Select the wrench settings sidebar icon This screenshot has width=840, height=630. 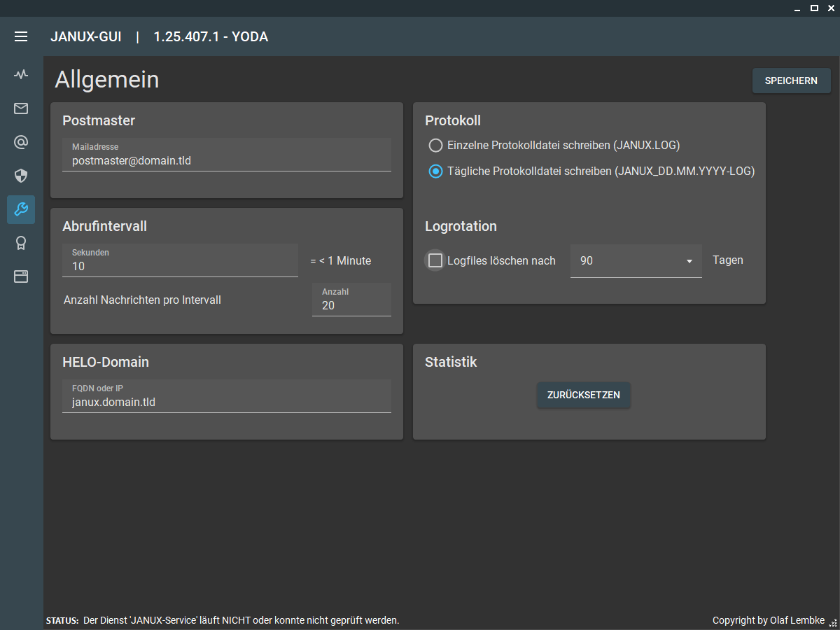pos(21,209)
